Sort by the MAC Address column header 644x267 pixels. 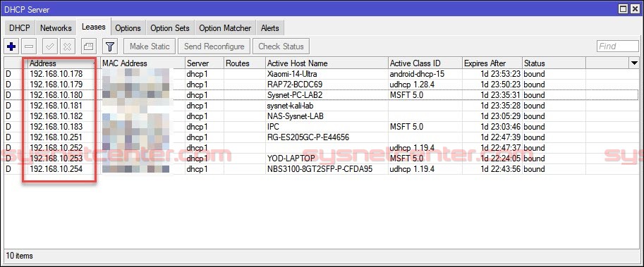click(x=142, y=63)
